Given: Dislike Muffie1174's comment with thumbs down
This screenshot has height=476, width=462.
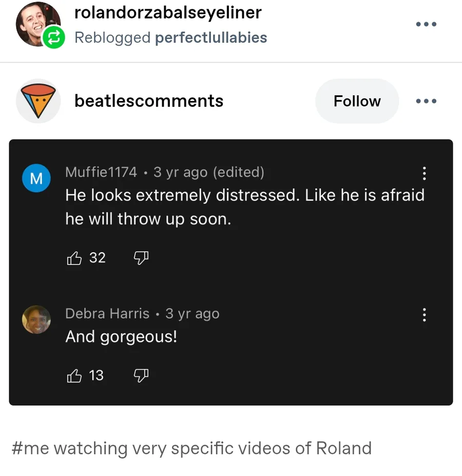Looking at the screenshot, I should [x=141, y=258].
